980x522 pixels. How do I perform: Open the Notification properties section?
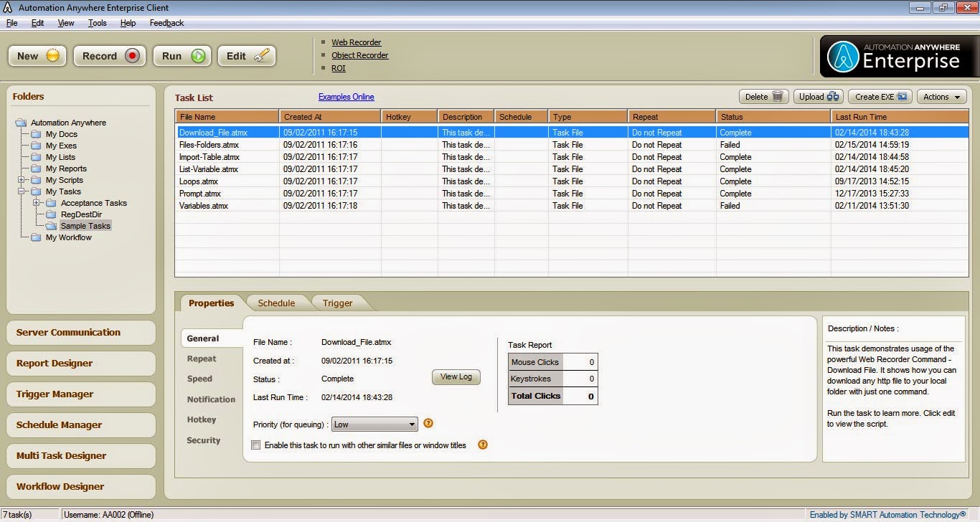coord(211,399)
